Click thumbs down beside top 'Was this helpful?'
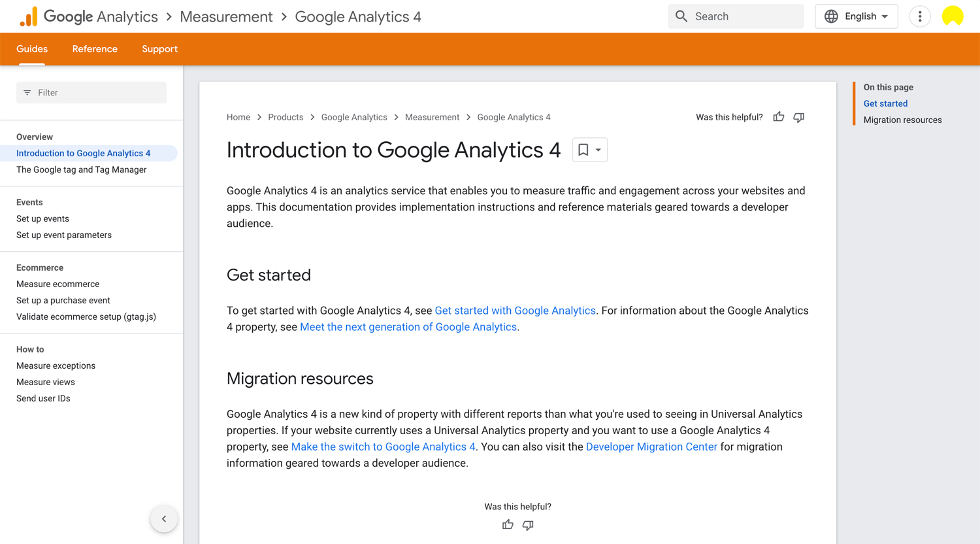 [x=799, y=117]
